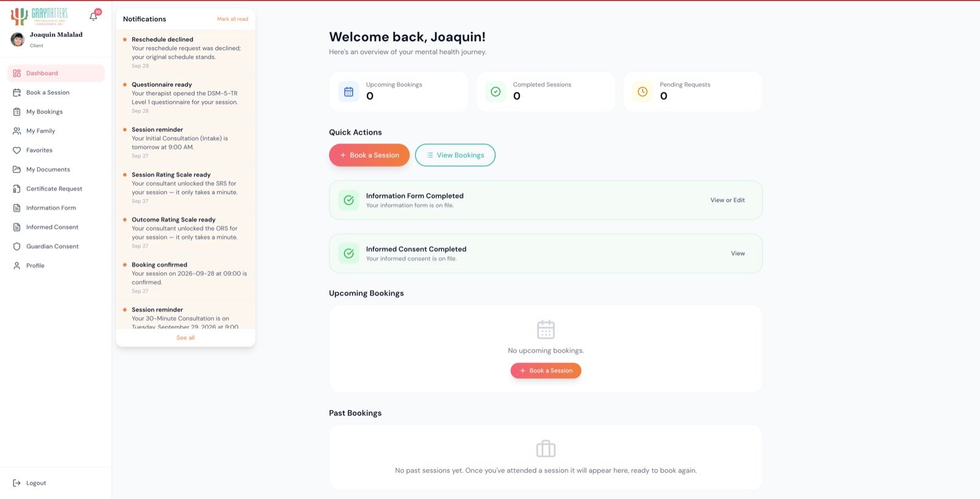Open the Booking confirmed notification
The height and width of the screenshot is (499, 980).
click(186, 278)
